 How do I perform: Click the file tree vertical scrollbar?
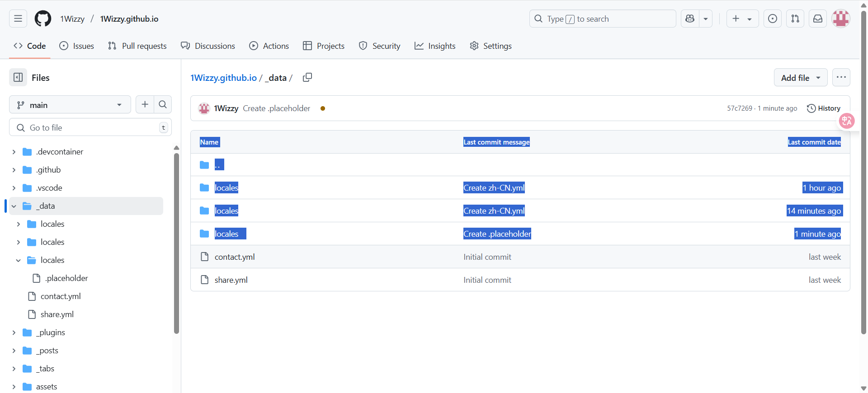[176, 243]
